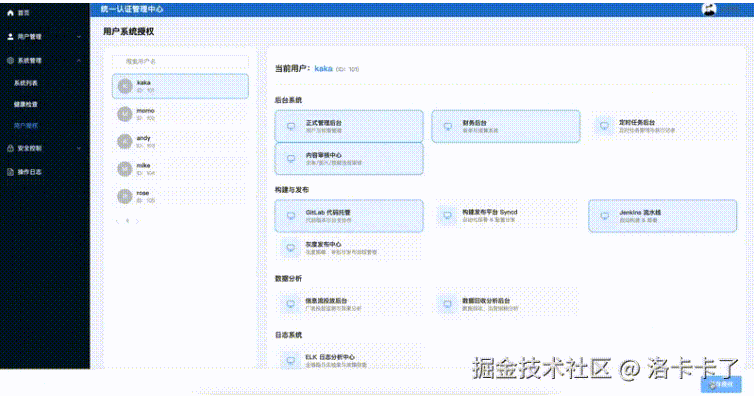Focus the search username input field
The width and height of the screenshot is (754, 396).
[180, 62]
